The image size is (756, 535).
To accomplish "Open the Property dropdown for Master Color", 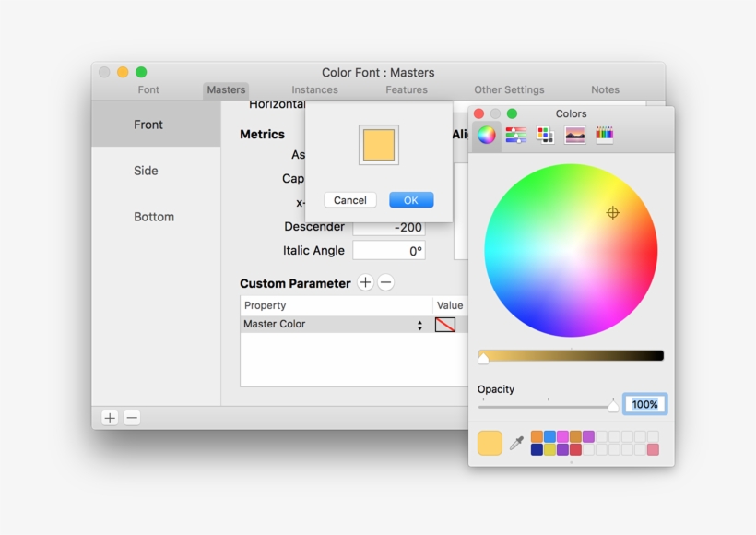I will point(419,325).
